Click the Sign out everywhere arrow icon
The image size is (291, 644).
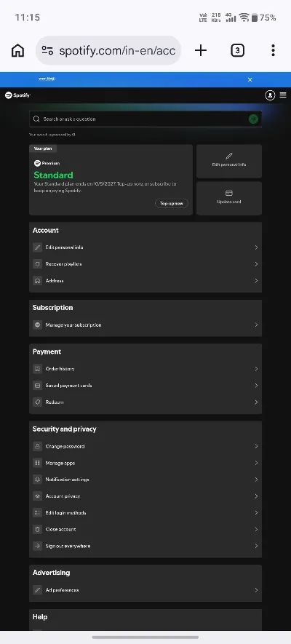click(x=37, y=546)
